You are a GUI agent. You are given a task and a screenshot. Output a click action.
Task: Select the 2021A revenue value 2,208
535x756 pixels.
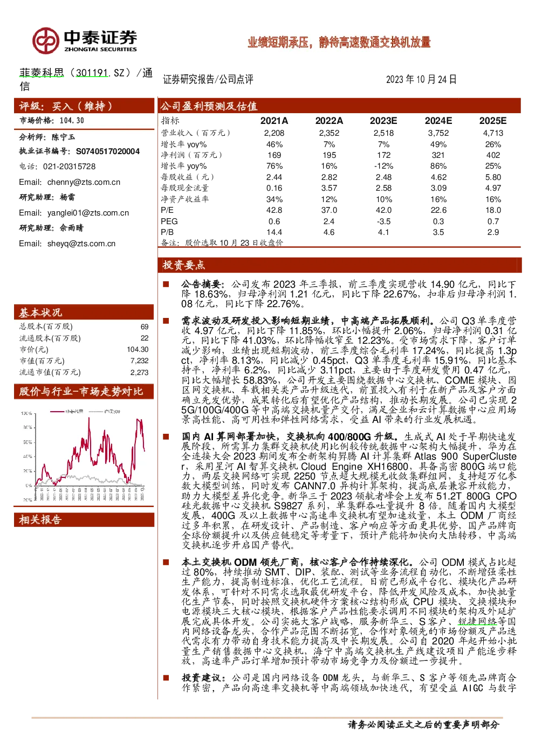(x=274, y=133)
